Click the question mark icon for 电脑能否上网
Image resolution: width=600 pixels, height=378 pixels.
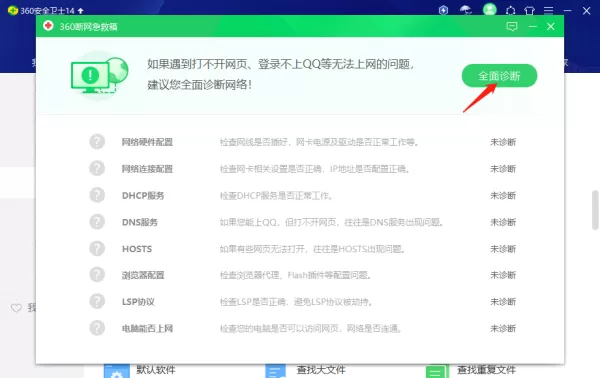(97, 328)
